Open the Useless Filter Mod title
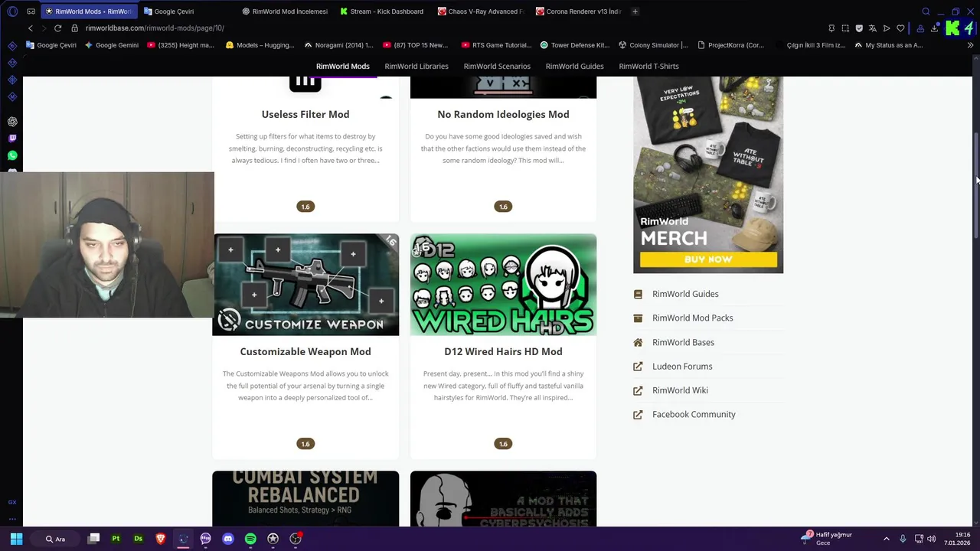This screenshot has width=980, height=551. (x=305, y=115)
